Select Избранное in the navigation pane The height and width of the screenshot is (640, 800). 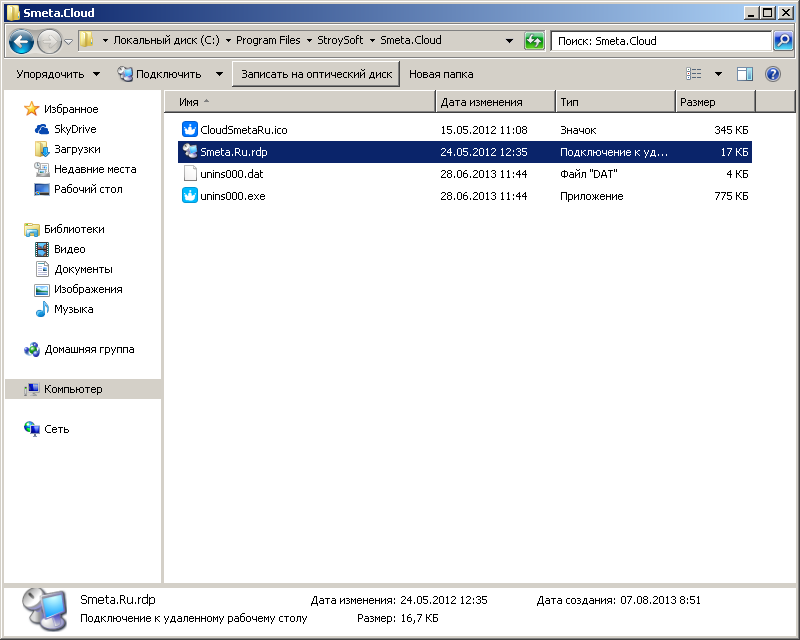click(71, 109)
